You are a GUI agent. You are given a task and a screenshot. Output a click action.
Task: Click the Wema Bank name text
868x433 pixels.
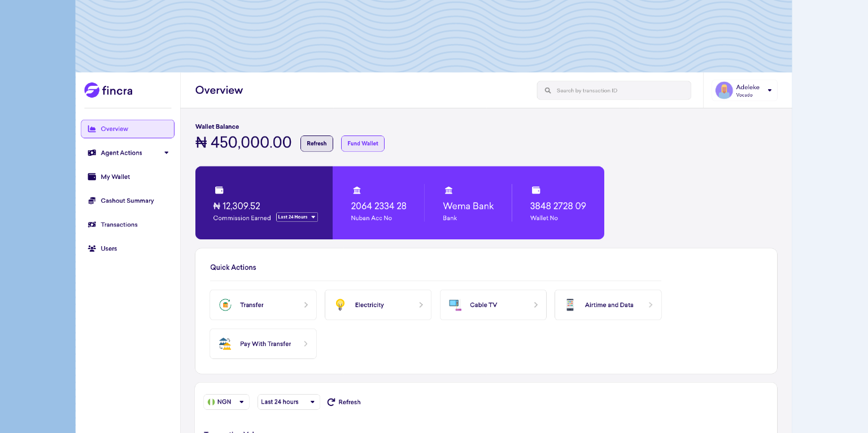click(x=468, y=206)
